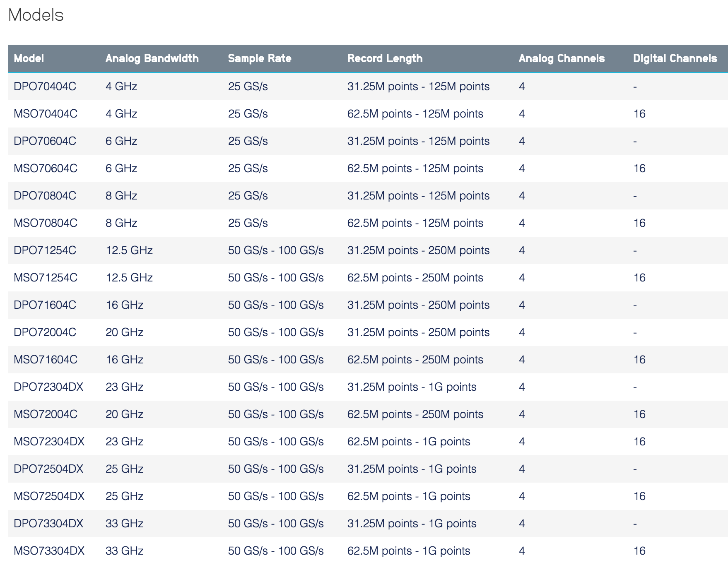Click "23 GHz" bandwidth in the DPO72304DX row

125,387
